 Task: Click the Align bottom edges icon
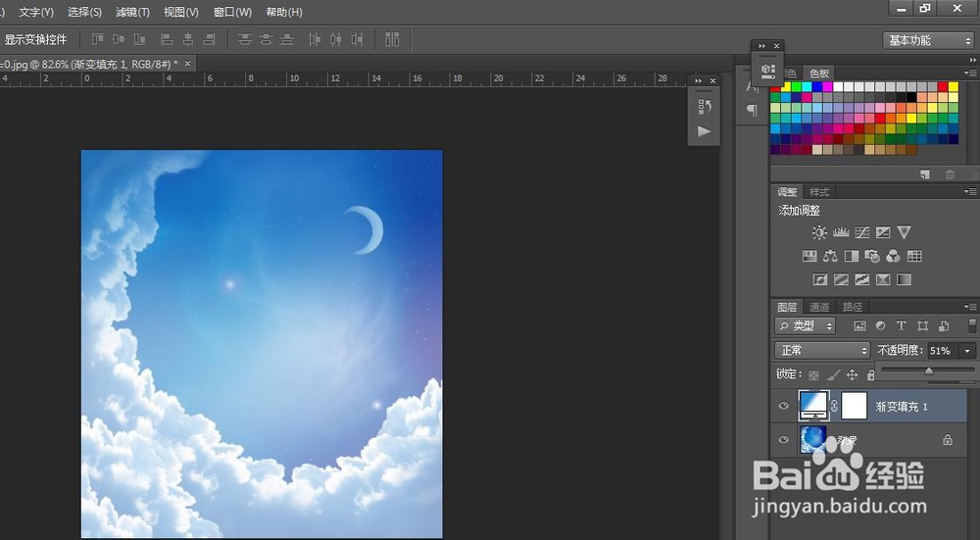pyautogui.click(x=140, y=39)
